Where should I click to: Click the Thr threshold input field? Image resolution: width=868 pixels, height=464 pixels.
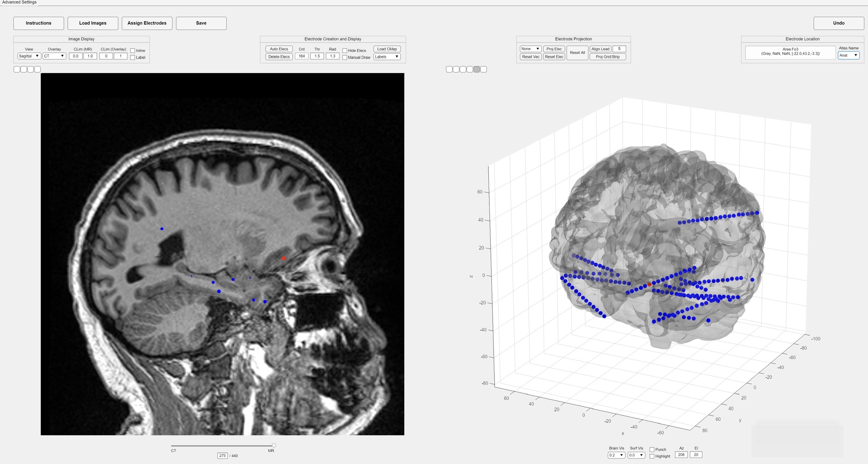317,56
